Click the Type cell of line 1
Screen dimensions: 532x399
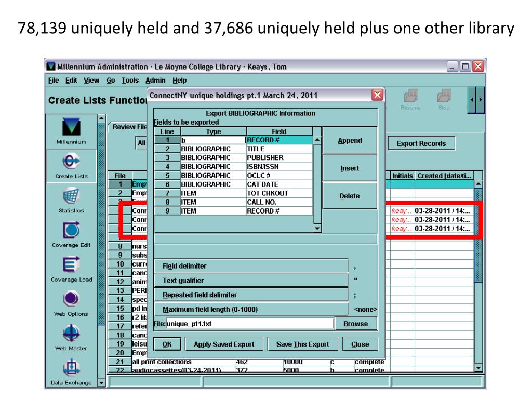pos(213,140)
